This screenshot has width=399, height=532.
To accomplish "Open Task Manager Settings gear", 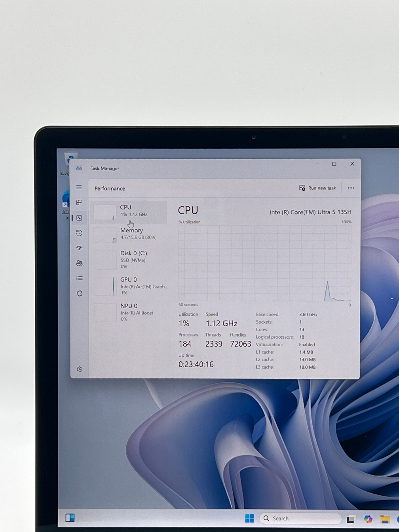I will 80,369.
